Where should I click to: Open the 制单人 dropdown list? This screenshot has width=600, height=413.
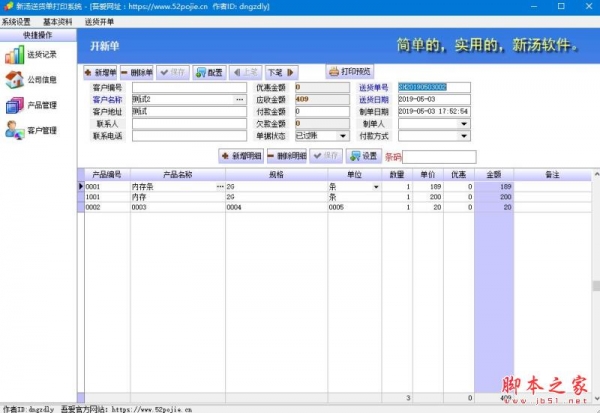coord(463,124)
